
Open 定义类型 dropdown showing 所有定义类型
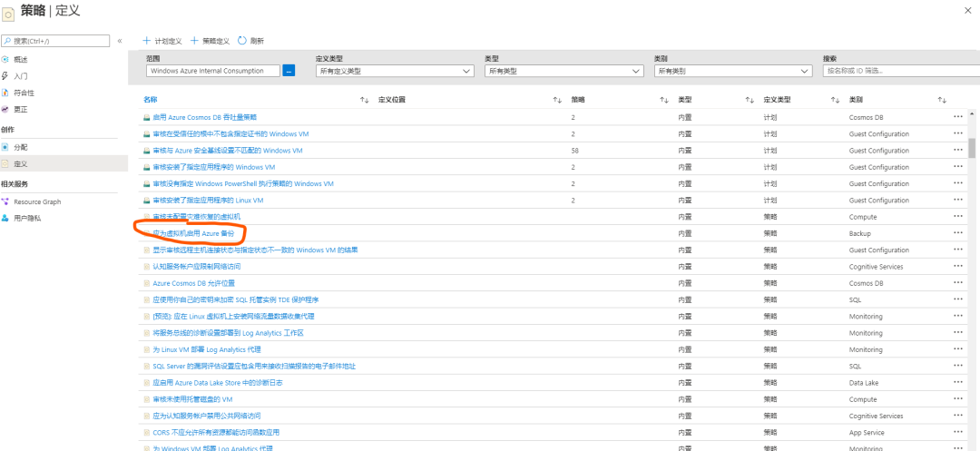[x=395, y=71]
